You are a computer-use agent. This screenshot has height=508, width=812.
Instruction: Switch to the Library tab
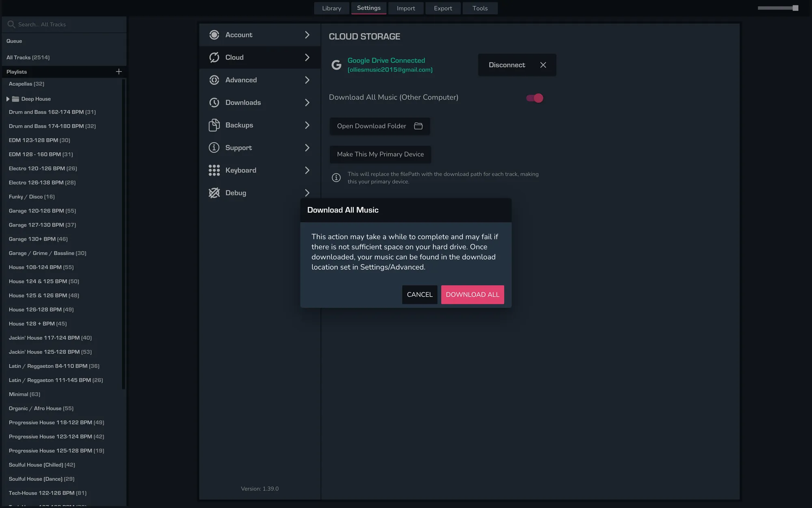coord(331,8)
